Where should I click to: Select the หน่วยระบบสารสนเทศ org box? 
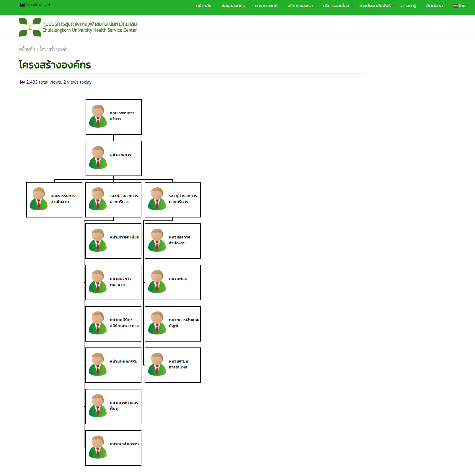click(173, 365)
